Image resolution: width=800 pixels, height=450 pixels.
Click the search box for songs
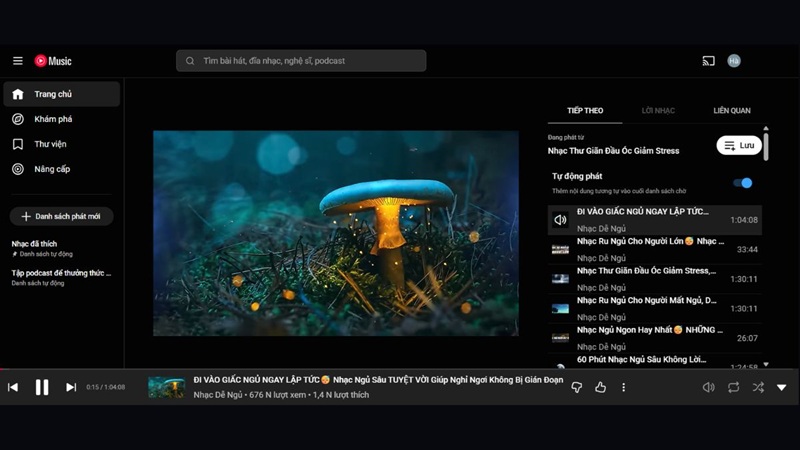(x=301, y=61)
